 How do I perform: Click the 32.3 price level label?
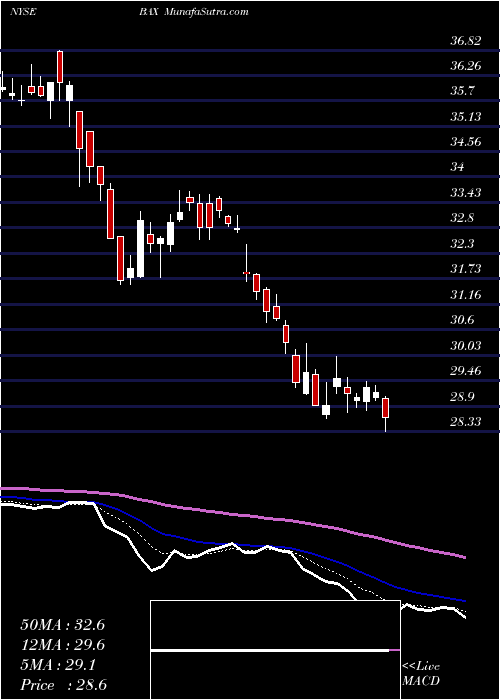coord(462,244)
